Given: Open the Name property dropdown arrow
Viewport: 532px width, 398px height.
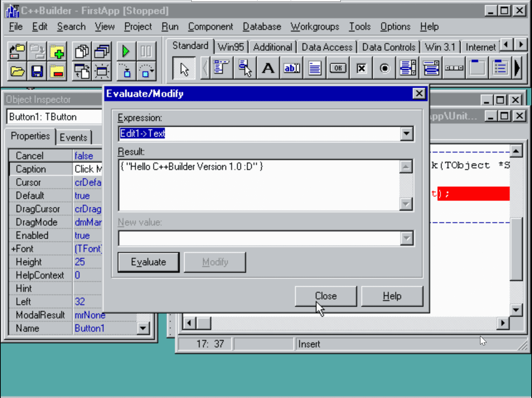Looking at the screenshot, I should click(x=143, y=328).
